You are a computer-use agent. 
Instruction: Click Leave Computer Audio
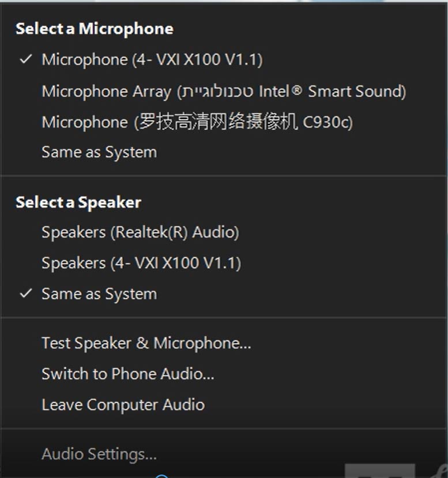(224, 405)
